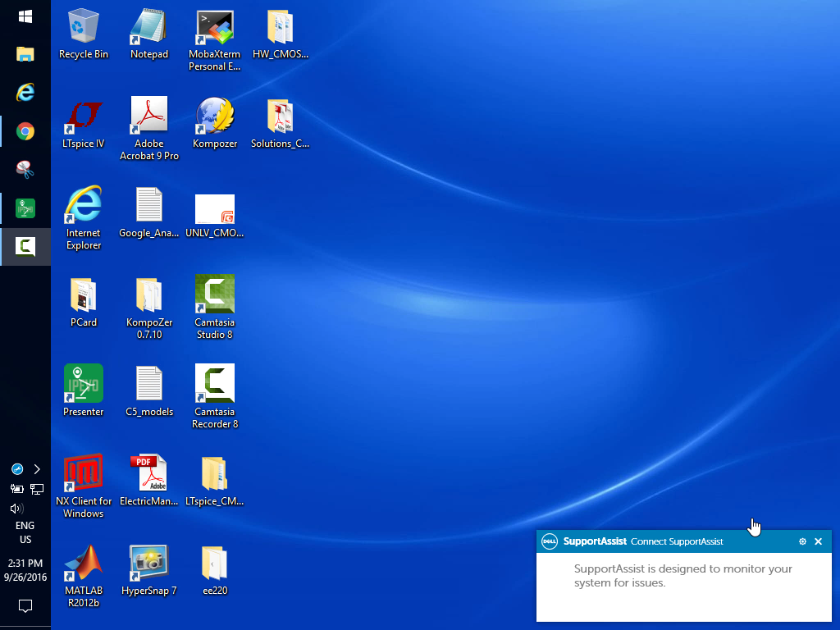Expand the hidden system tray icons chevron
The image size is (840, 630).
click(x=37, y=469)
